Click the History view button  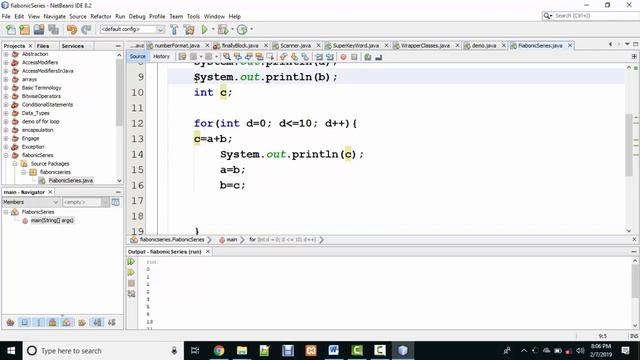pos(161,57)
